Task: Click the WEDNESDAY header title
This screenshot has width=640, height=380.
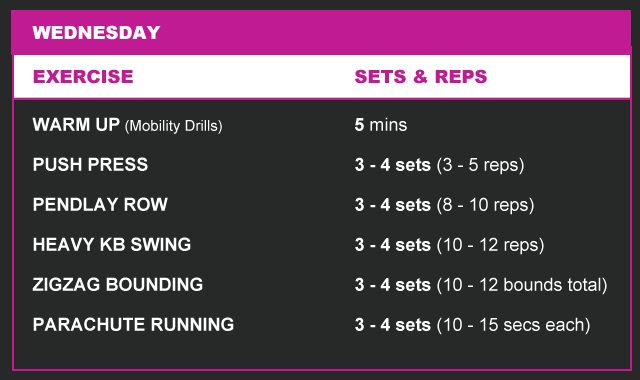Action: click(x=96, y=33)
